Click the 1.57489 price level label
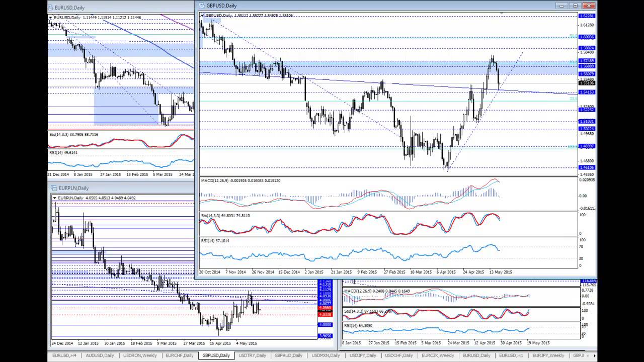Screen dimensions: 644x362 coord(587,61)
